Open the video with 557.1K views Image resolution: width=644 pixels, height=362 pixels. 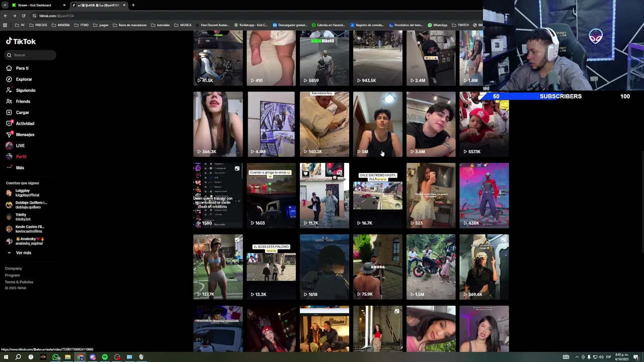point(484,124)
